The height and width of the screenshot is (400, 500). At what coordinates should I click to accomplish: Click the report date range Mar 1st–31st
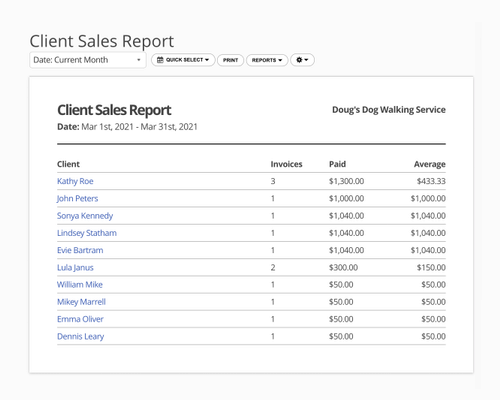coord(139,127)
